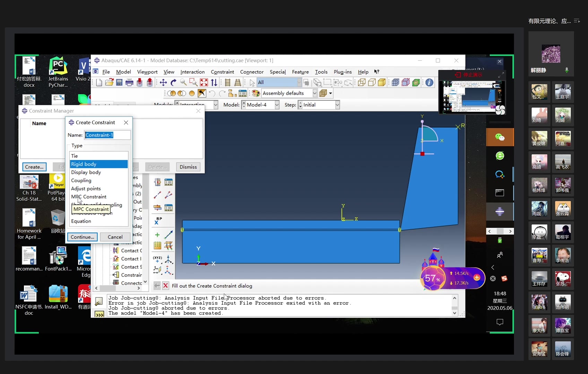Click Create... in Constraint Manager
This screenshot has width=588, height=374.
coord(34,167)
